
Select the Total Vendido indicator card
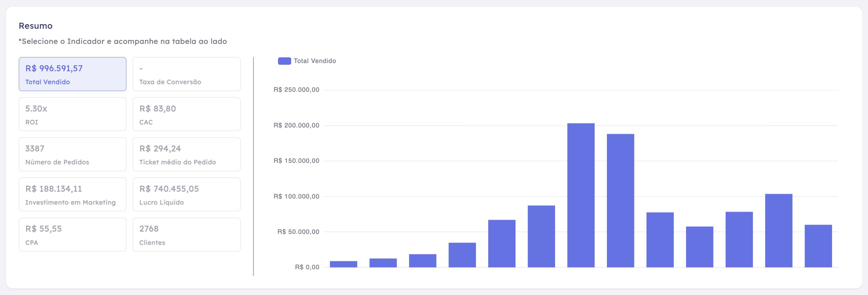click(x=73, y=74)
